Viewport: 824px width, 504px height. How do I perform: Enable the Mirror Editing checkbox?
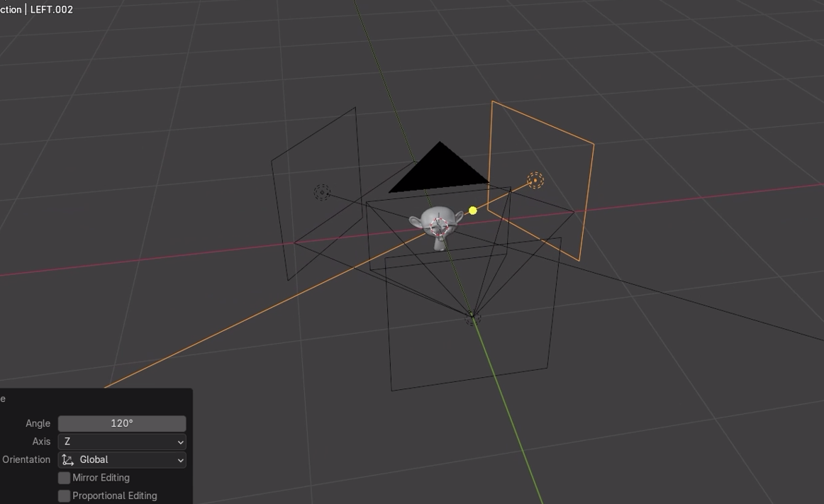coord(64,478)
